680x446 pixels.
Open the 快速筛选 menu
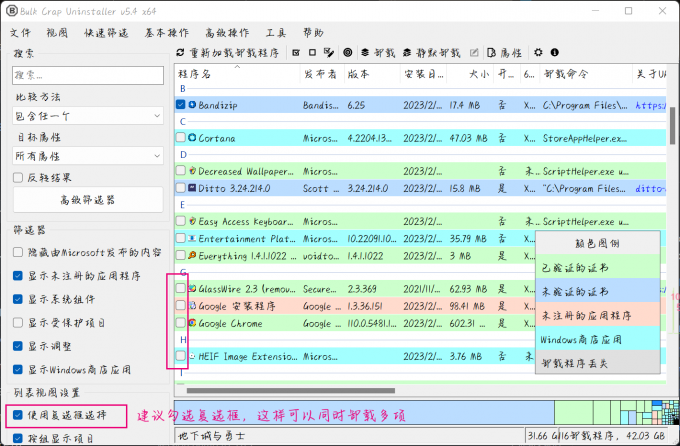(106, 33)
